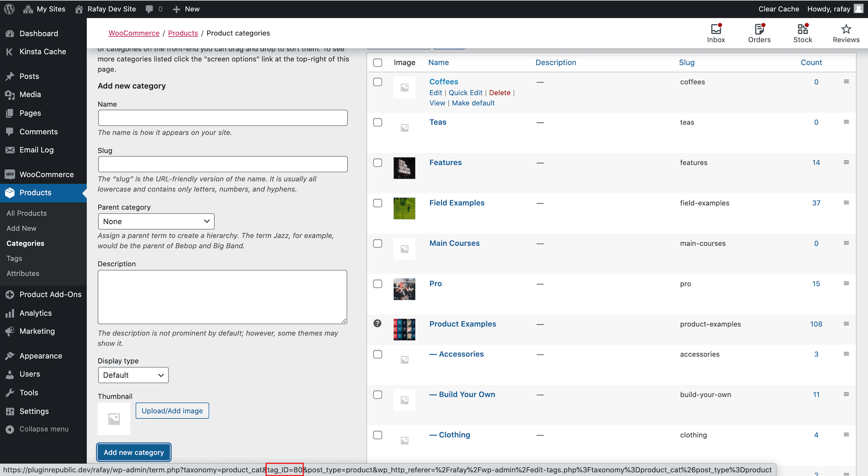Click the help icon beside Product Examples
This screenshot has height=476, width=868.
point(377,323)
